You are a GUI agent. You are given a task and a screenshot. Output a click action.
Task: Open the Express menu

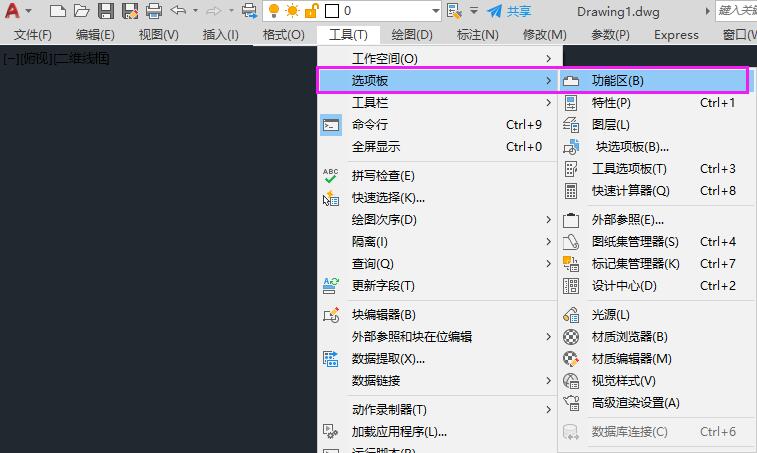pyautogui.click(x=676, y=35)
